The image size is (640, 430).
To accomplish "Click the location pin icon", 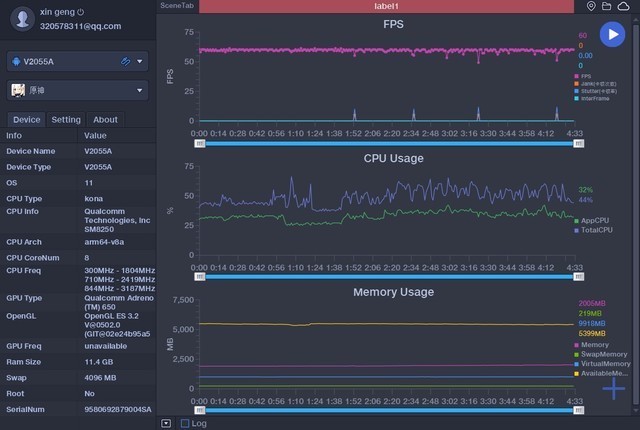I will click(591, 6).
